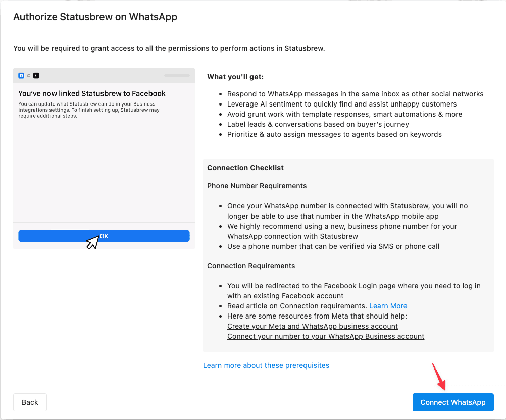This screenshot has height=420, width=506.
Task: Click the red arrow annotation
Action: click(438, 377)
